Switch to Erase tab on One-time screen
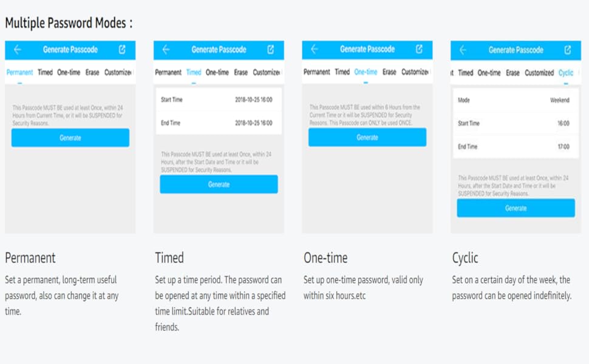 pos(389,72)
